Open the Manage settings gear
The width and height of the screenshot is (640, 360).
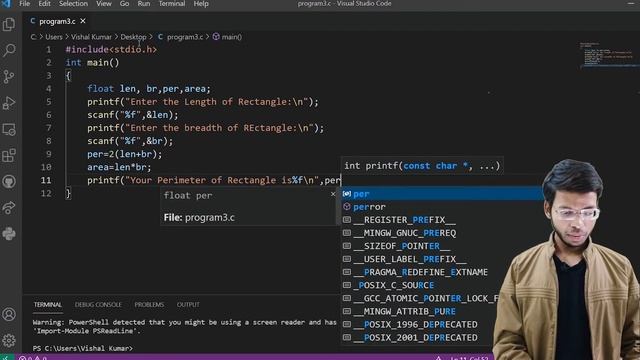[9, 340]
